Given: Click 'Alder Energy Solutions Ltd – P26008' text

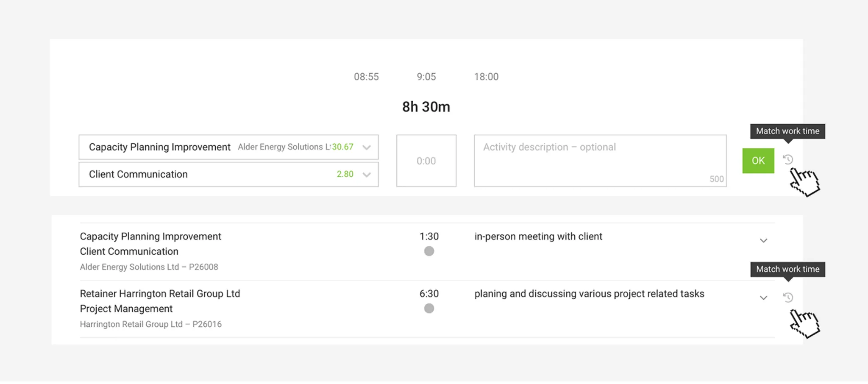Looking at the screenshot, I should [149, 267].
